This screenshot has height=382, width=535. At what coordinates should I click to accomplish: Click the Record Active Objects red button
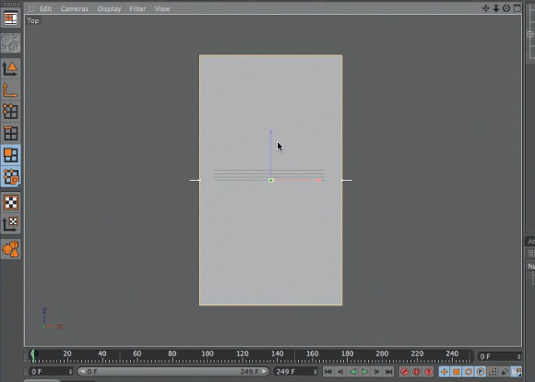pyautogui.click(x=404, y=371)
